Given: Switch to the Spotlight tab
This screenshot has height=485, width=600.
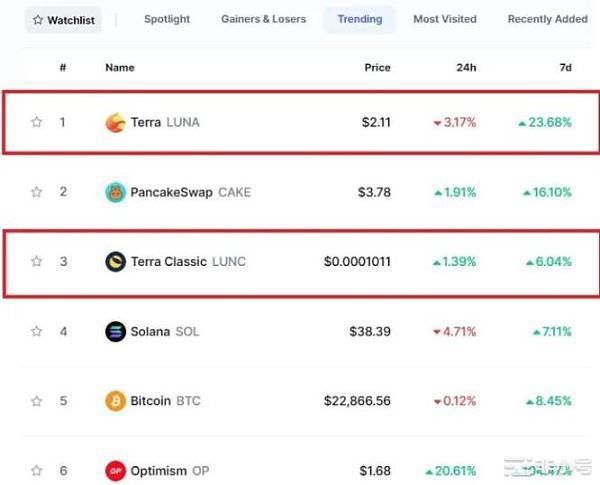Looking at the screenshot, I should point(167,19).
